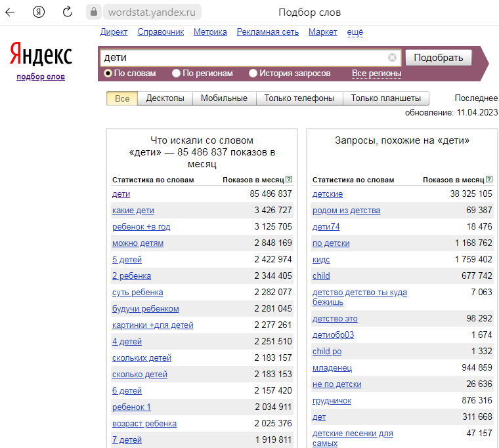Screen dimensions: 499x448
Task: Open the 'можно детям' keyword link
Action: [x=138, y=243]
